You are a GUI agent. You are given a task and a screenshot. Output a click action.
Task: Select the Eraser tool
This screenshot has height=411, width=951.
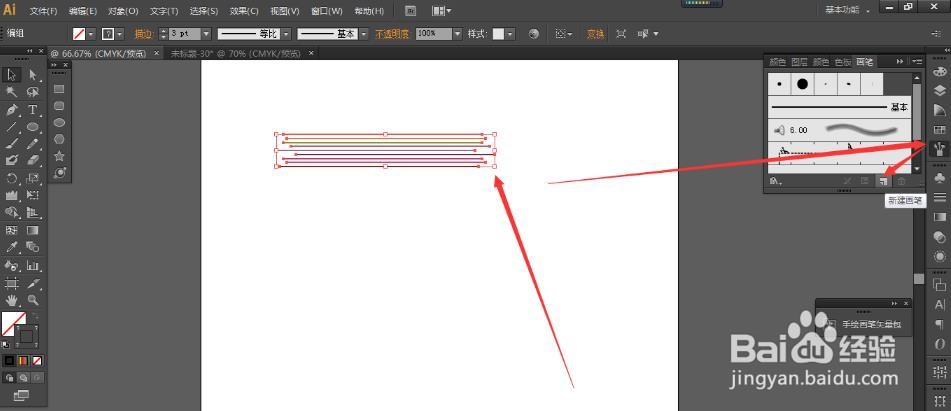(x=33, y=160)
